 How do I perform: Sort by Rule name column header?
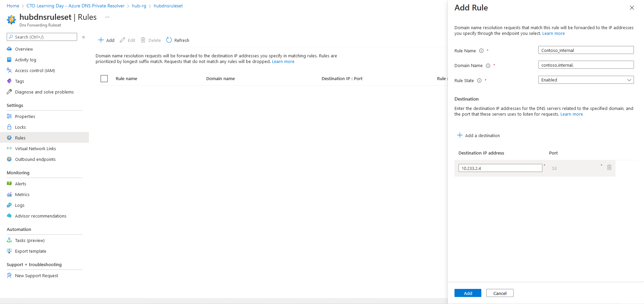click(126, 79)
